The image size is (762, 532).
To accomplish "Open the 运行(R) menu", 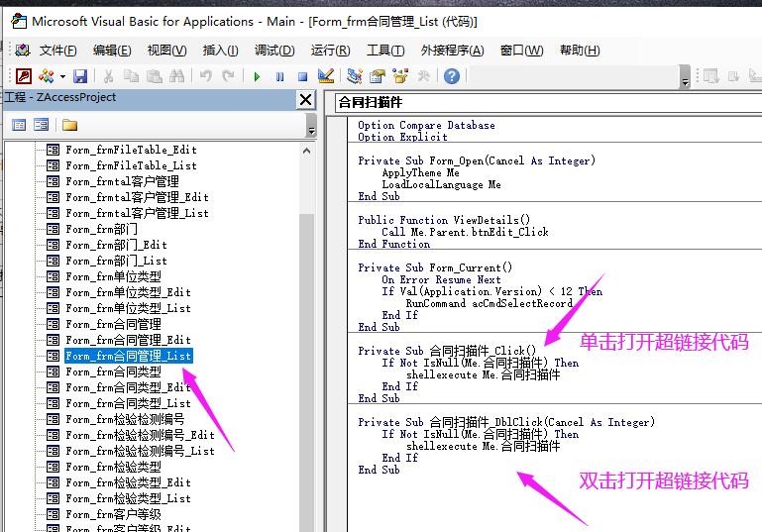I will coord(330,51).
